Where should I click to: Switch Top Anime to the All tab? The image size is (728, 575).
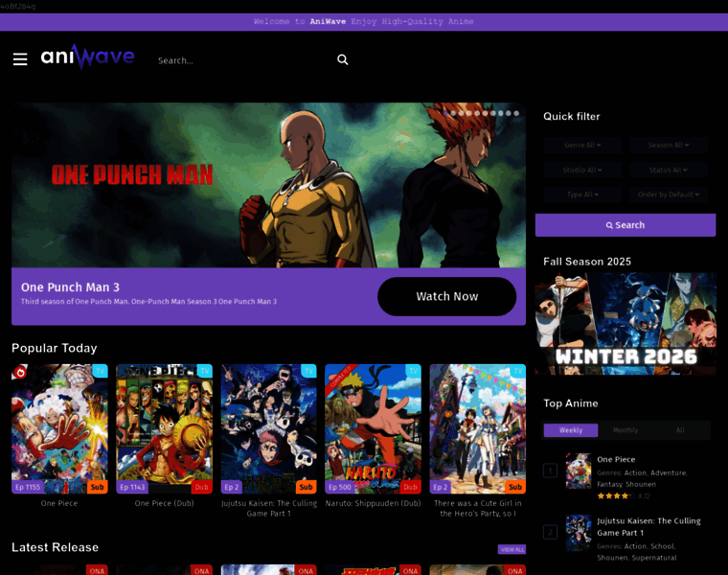pos(680,430)
